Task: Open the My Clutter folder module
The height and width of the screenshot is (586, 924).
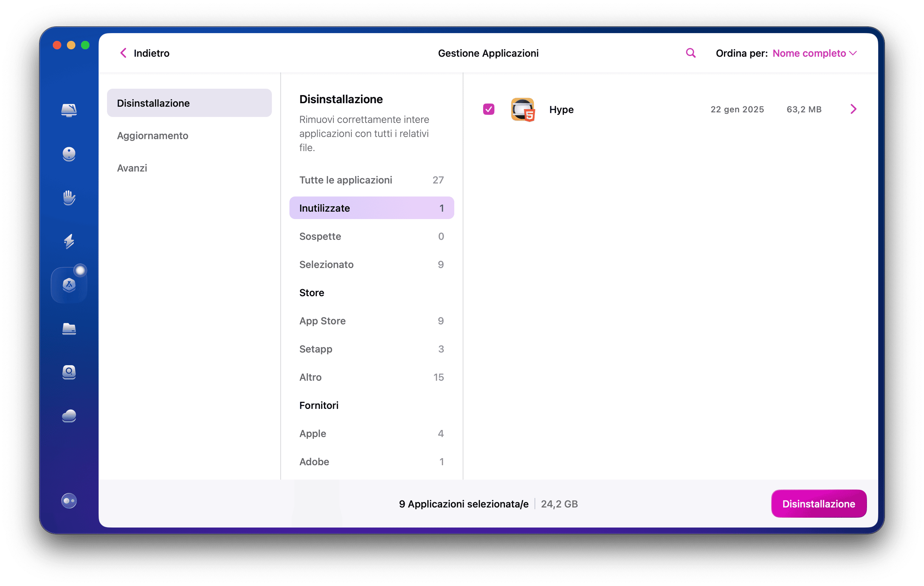Action: 69,329
